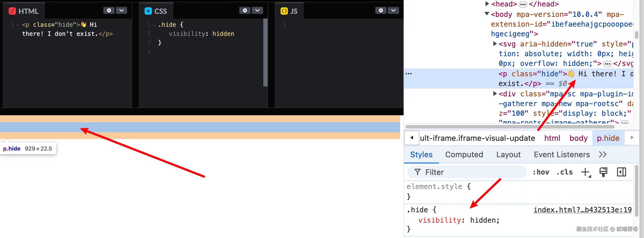Viewport: 644px width, 238px height.
Task: Open index.html source link for .hide rule
Action: 582,210
